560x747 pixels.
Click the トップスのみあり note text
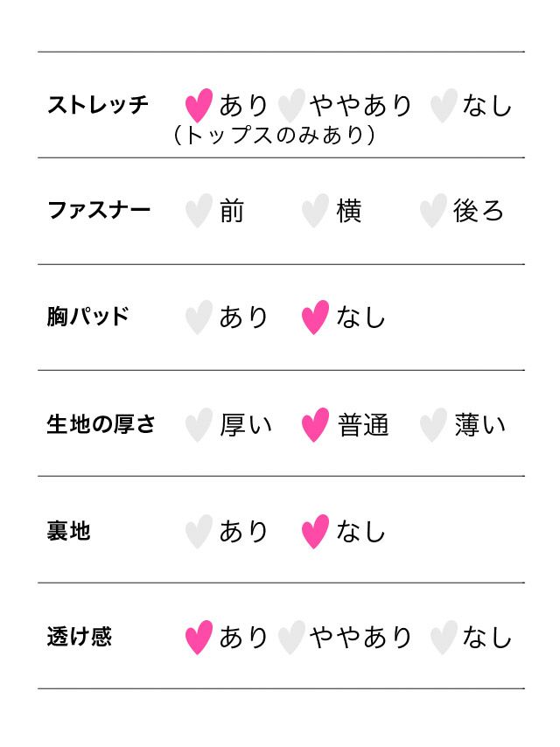[275, 135]
